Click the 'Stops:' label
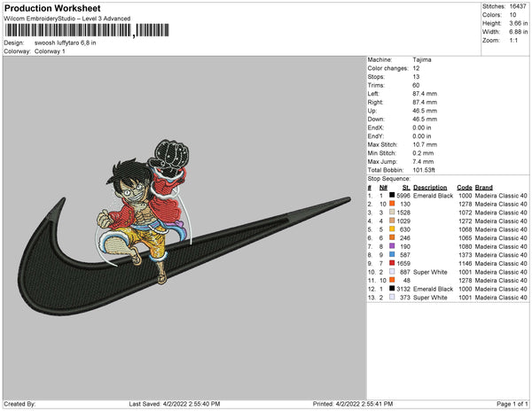The height and width of the screenshot is (411, 532). click(x=376, y=77)
